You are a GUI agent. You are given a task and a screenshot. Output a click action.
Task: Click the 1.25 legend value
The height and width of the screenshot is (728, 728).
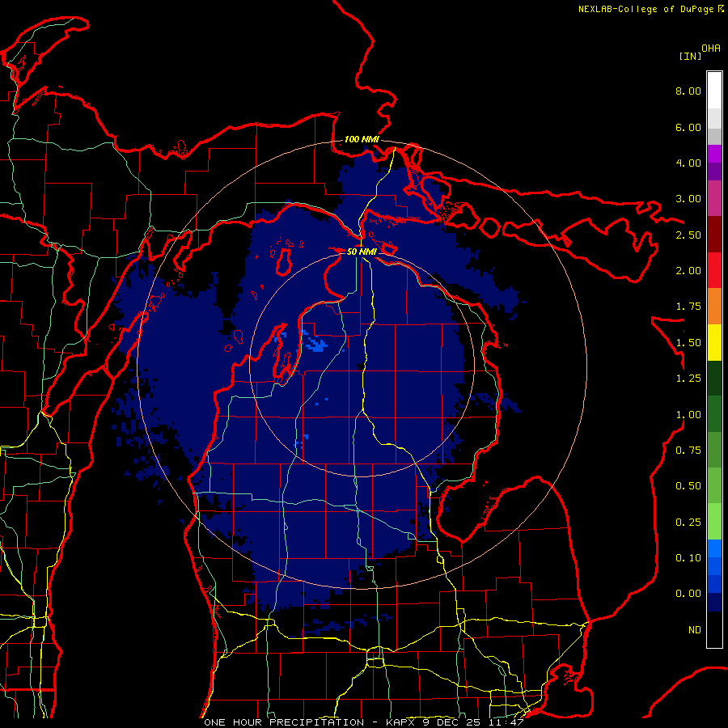click(688, 379)
